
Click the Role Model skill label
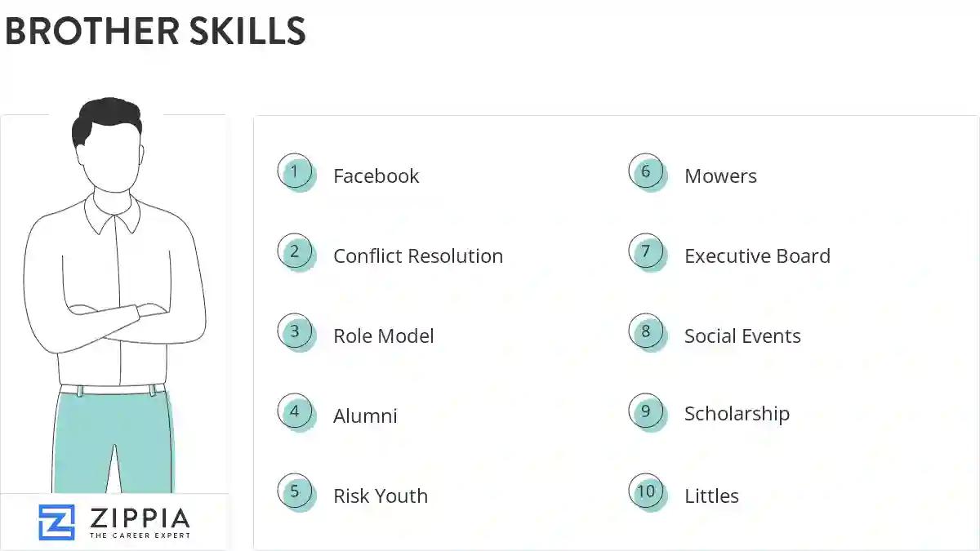383,336
